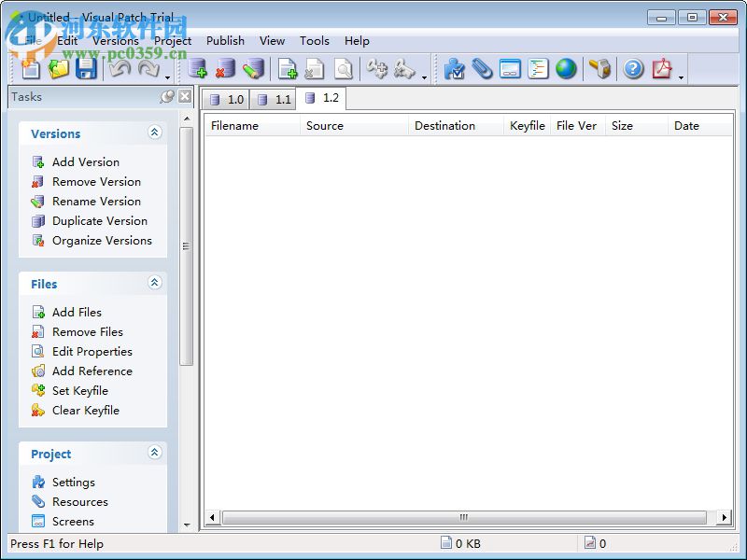747x560 pixels.
Task: Click the Add Files toolbar icon
Action: [288, 69]
